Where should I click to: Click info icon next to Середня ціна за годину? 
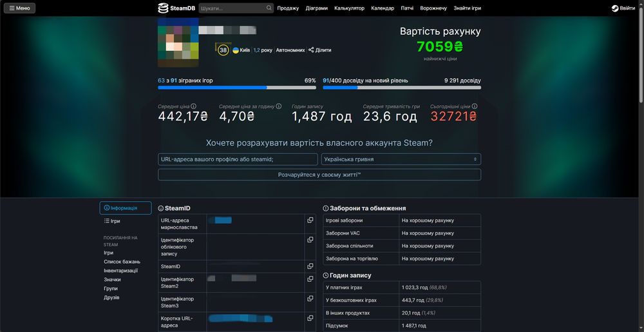(x=279, y=106)
